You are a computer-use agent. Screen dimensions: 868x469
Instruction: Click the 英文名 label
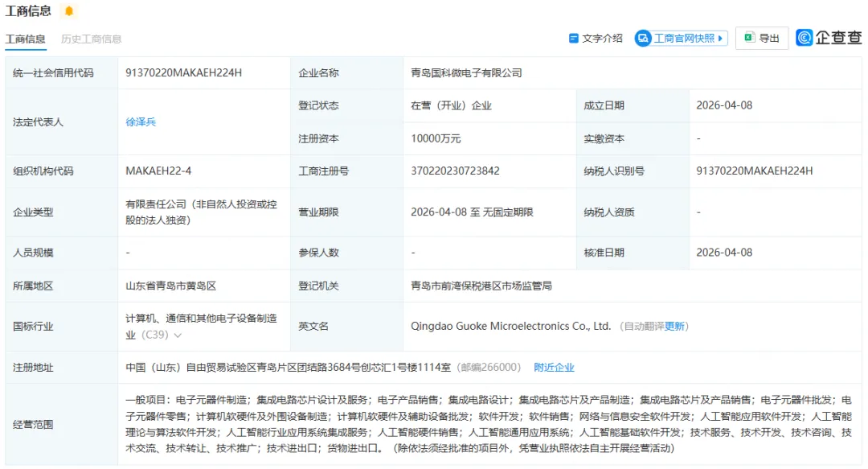coord(313,327)
